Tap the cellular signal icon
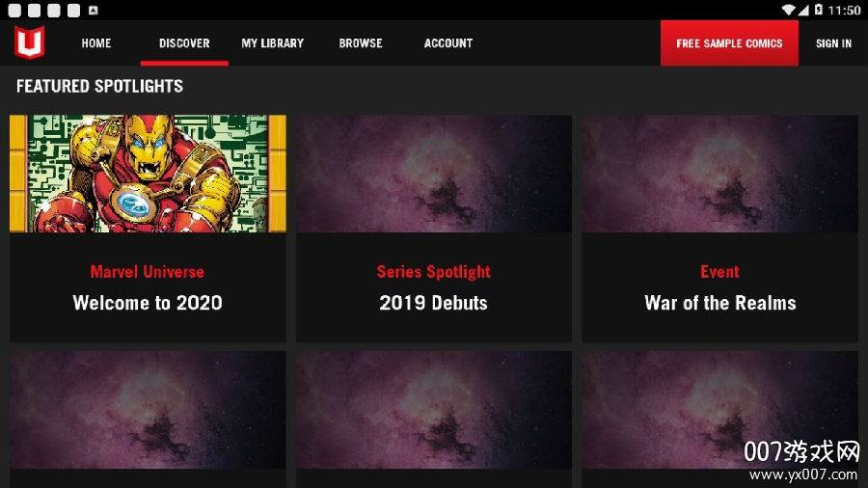868x488 pixels. (803, 10)
